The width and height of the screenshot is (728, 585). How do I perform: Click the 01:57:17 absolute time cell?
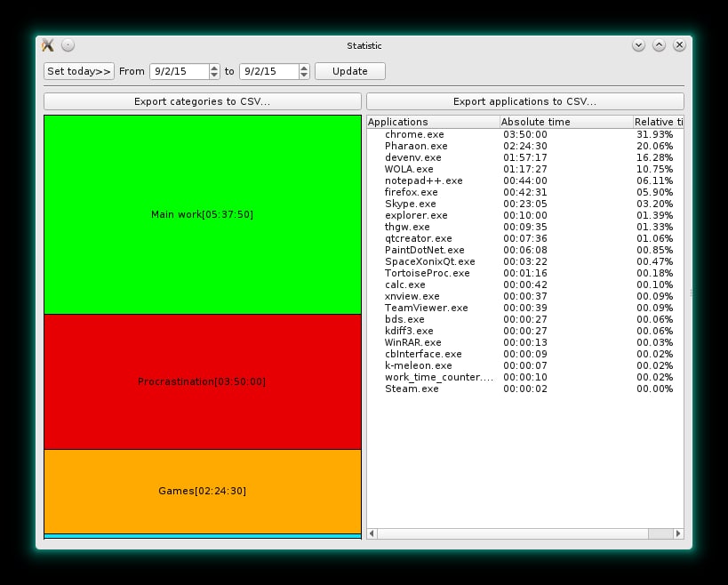[x=525, y=157]
